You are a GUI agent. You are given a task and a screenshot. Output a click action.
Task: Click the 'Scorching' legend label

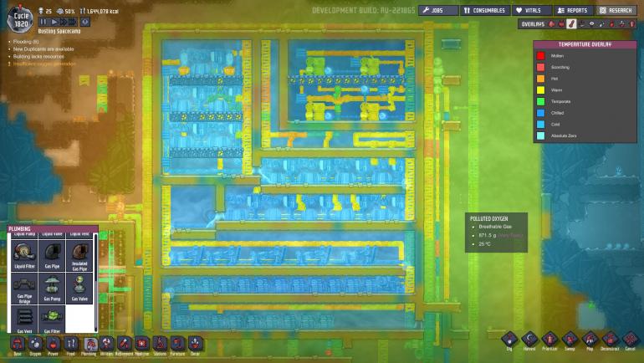coord(560,67)
